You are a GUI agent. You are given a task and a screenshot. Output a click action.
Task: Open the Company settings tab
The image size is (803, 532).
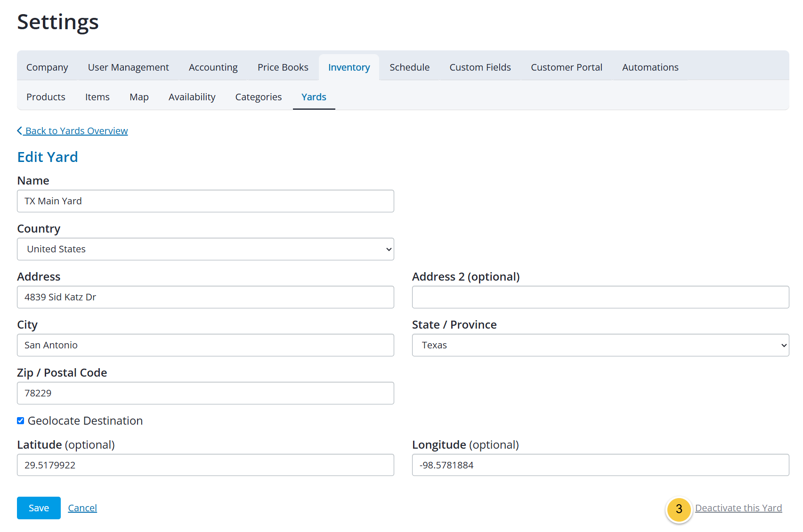pyautogui.click(x=47, y=67)
